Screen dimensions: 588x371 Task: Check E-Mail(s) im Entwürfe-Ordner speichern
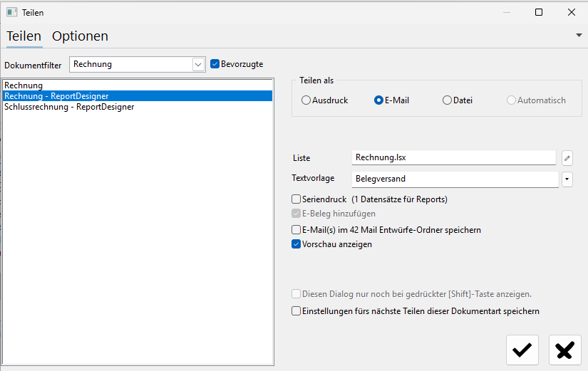pos(296,230)
